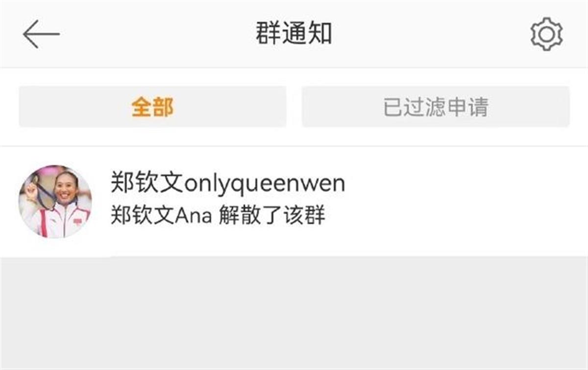Click the 群通知 page title
Viewport: 588px width, 370px height.
(294, 34)
